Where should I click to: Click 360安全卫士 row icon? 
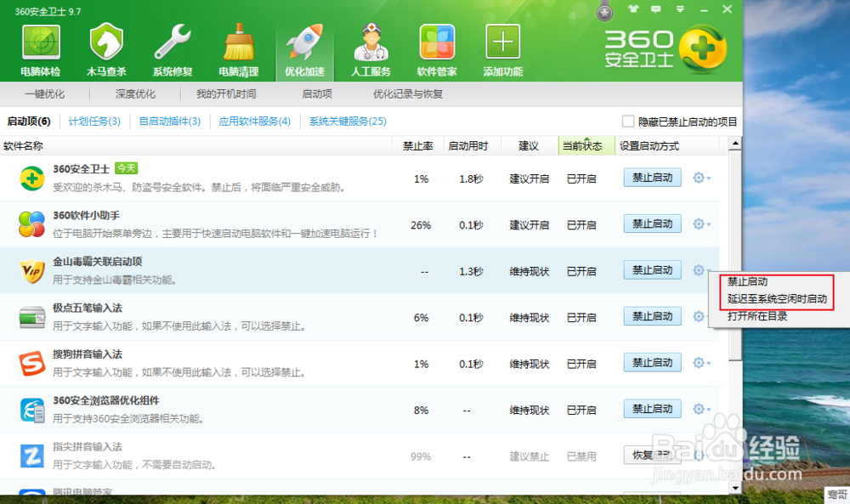[x=32, y=178]
